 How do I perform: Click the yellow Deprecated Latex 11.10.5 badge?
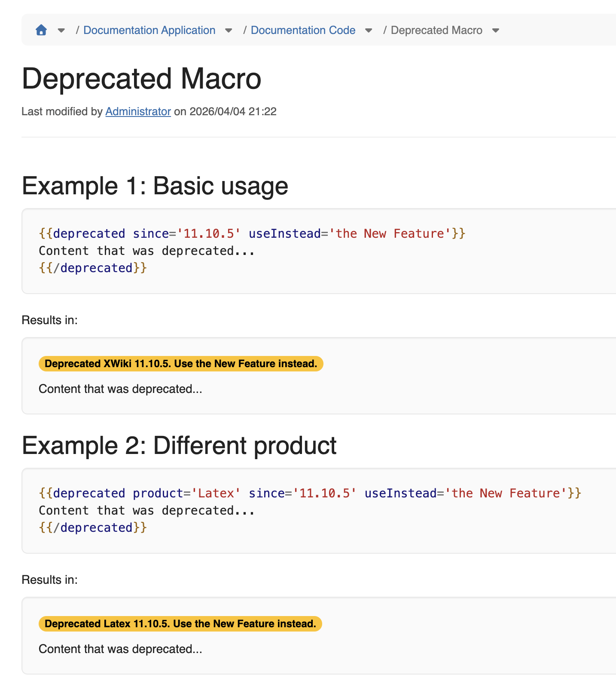[180, 624]
